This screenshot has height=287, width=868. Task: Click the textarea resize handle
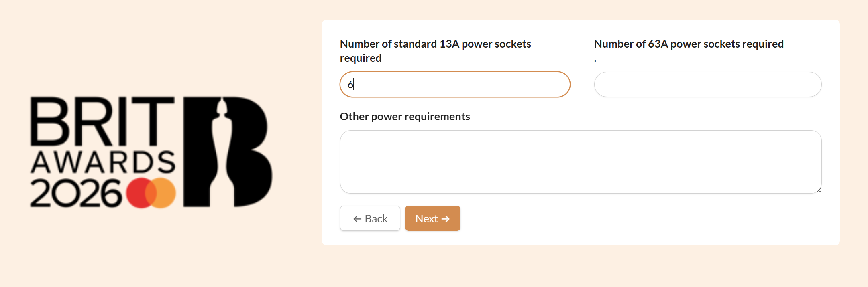pos(818,191)
